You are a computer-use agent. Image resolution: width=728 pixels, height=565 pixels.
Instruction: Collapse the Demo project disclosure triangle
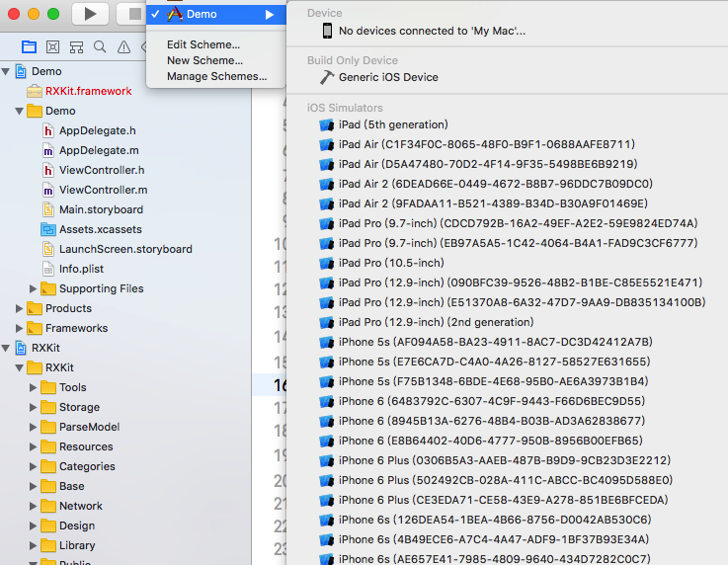6,71
